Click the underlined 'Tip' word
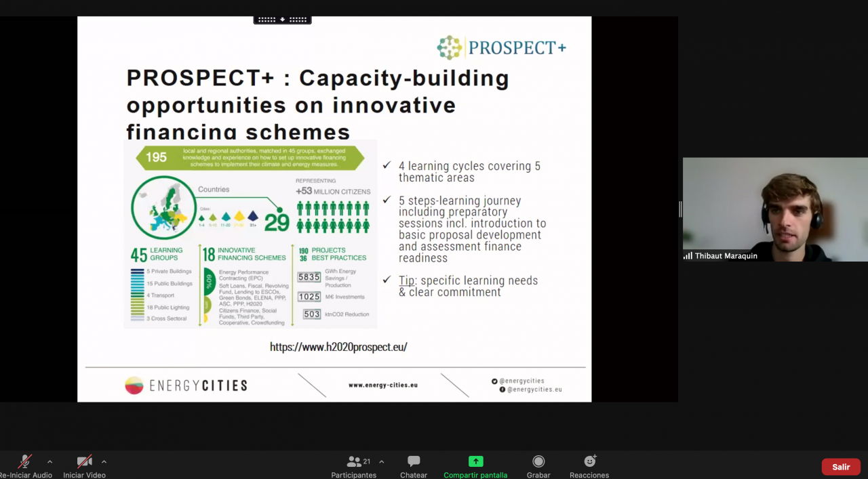The width and height of the screenshot is (868, 479). click(406, 280)
